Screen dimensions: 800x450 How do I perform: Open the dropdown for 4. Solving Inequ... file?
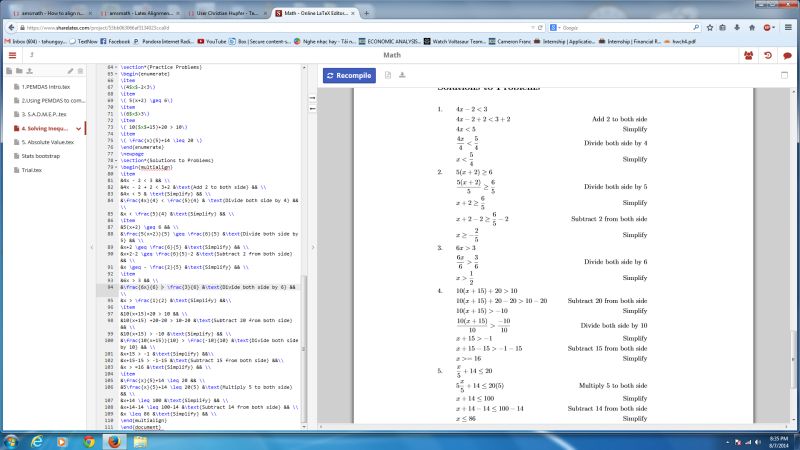coord(79,129)
